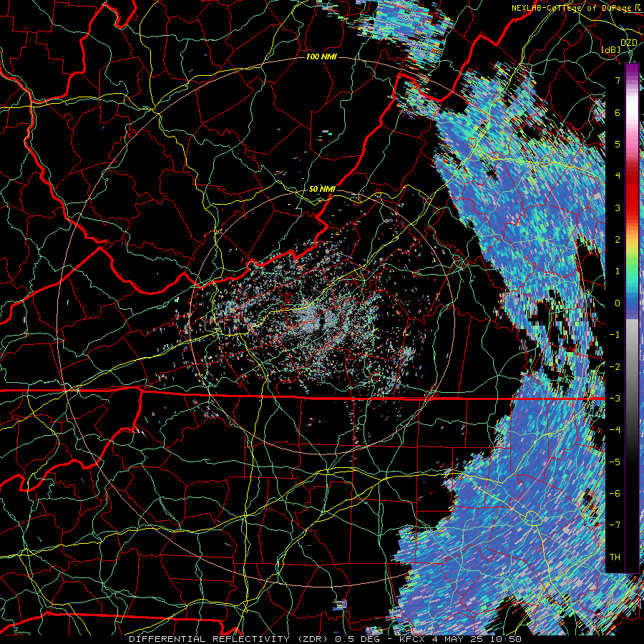Click the "DZD" legend title
Image resolution: width=644 pixels, height=644 pixels.
629,43
